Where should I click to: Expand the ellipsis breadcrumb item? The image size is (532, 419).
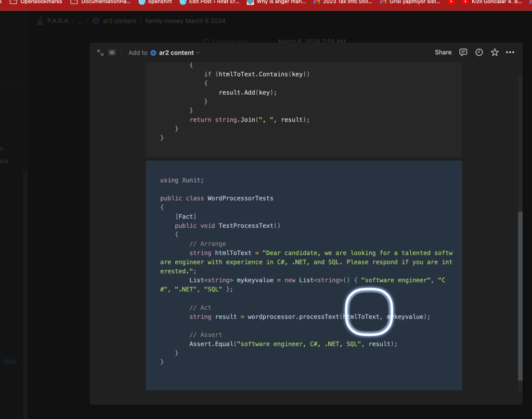coord(80,21)
